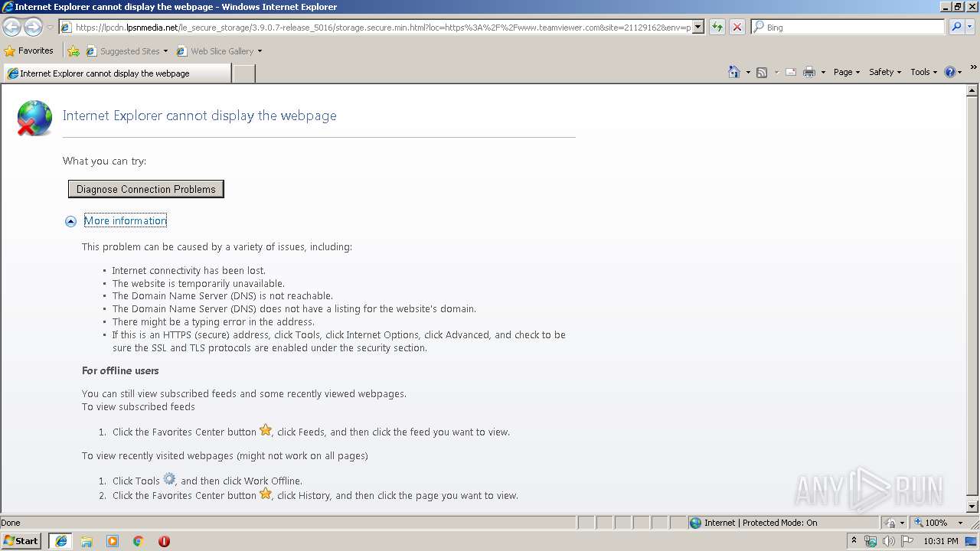Open the search provider dropdown arrow
Image resolution: width=980 pixels, height=551 pixels.
coord(969,28)
